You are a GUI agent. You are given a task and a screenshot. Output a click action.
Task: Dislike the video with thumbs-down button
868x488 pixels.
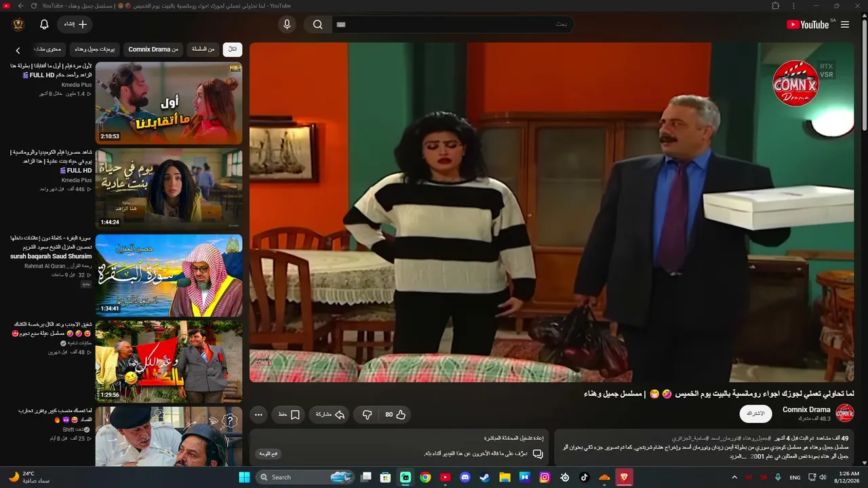[x=367, y=415]
